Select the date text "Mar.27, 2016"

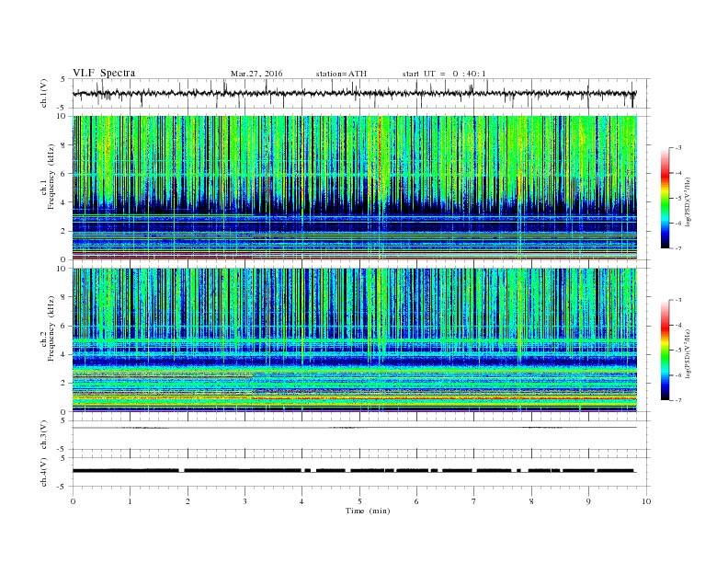click(x=256, y=74)
